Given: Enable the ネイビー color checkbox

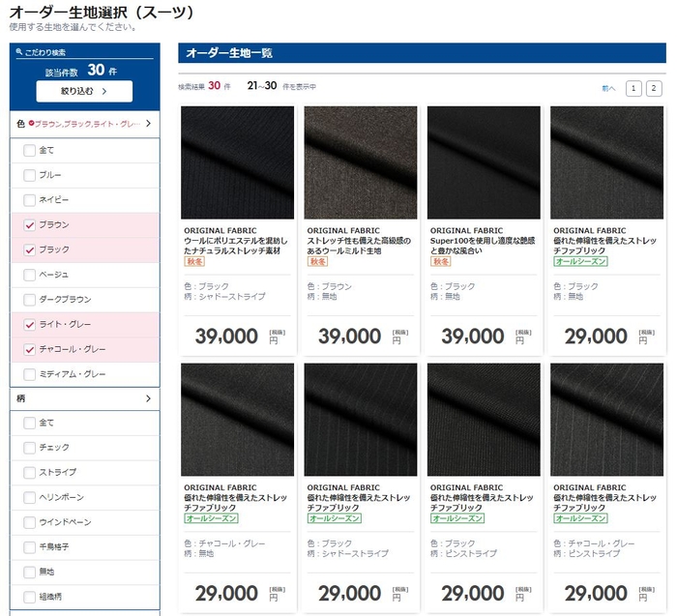Looking at the screenshot, I should tap(30, 200).
